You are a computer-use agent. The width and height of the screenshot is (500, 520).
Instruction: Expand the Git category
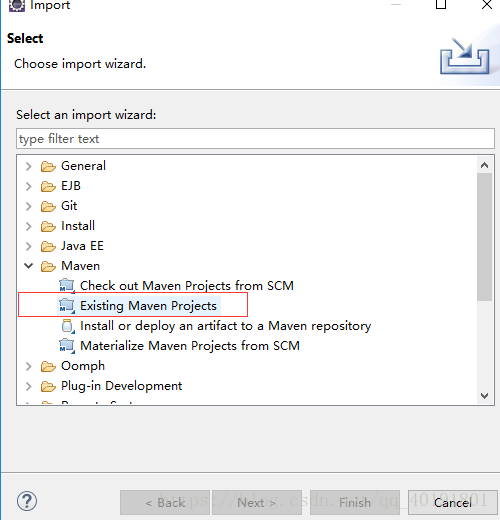(x=29, y=206)
